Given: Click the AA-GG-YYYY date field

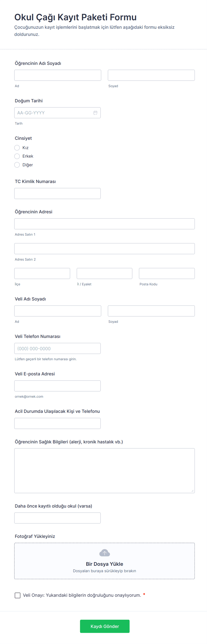Looking at the screenshot, I should (x=54, y=113).
